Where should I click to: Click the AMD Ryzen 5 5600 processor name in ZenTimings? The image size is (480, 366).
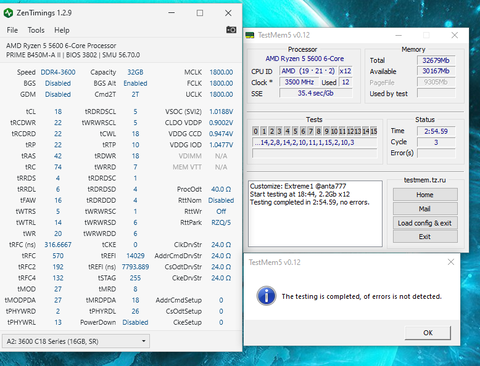61,45
